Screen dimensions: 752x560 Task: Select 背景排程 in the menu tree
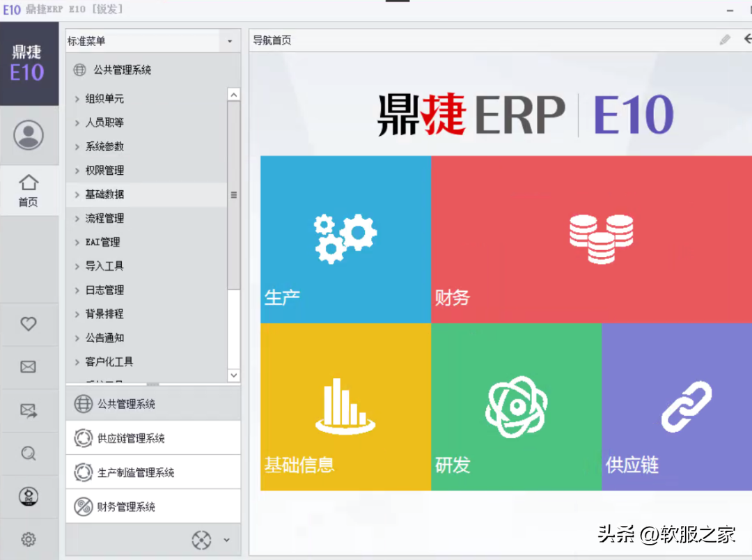(104, 314)
